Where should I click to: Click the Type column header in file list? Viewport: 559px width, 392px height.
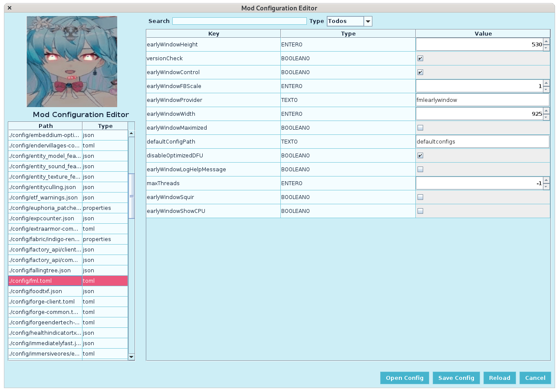click(105, 126)
